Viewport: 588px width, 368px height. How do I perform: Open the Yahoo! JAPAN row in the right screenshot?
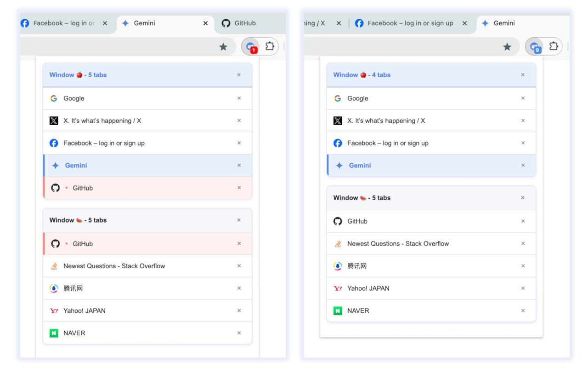[x=431, y=288]
